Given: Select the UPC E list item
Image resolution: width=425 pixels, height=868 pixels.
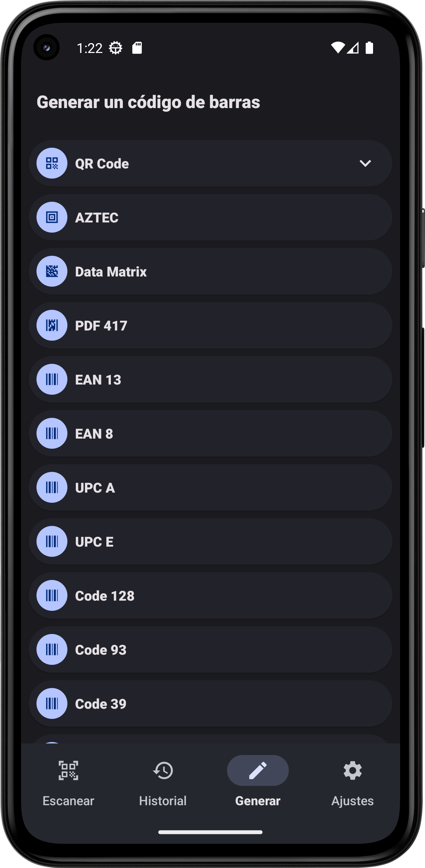Looking at the screenshot, I should 211,541.
